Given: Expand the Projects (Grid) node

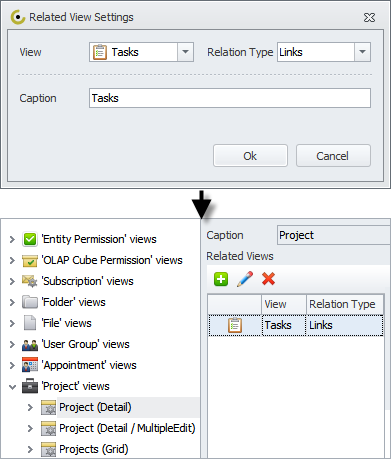Looking at the screenshot, I should coord(30,449).
